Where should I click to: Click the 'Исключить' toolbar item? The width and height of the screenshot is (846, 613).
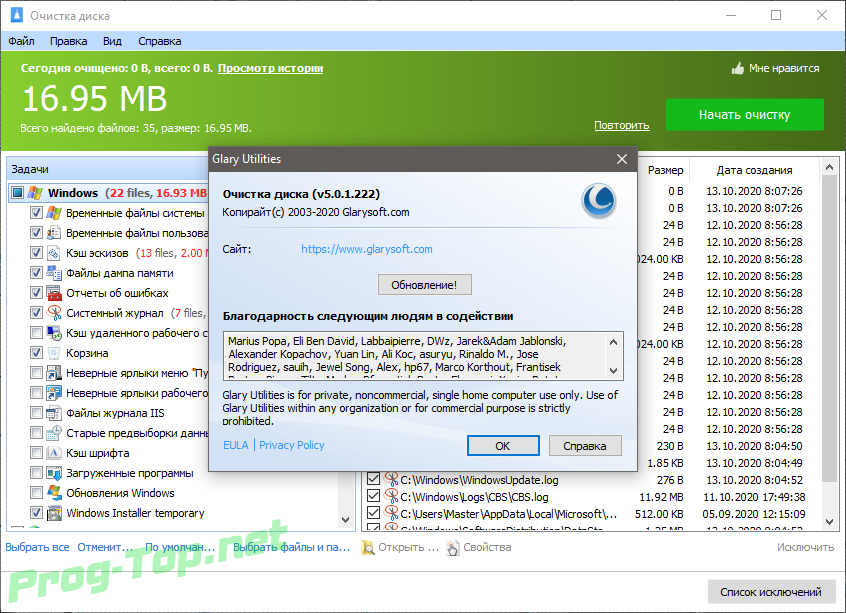806,547
